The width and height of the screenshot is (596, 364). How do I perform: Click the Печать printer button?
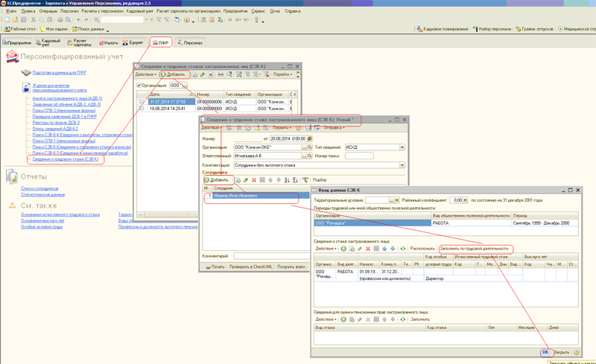[215, 266]
